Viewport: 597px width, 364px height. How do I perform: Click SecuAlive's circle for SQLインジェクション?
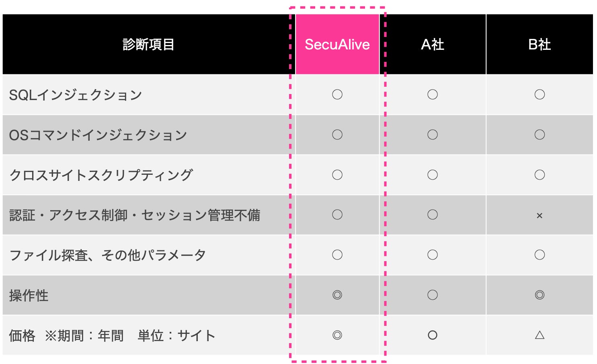point(337,94)
